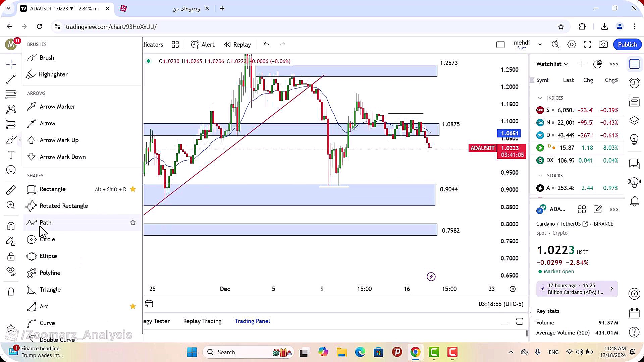
Task: Select the ruler measure tool
Action: (x=11, y=190)
